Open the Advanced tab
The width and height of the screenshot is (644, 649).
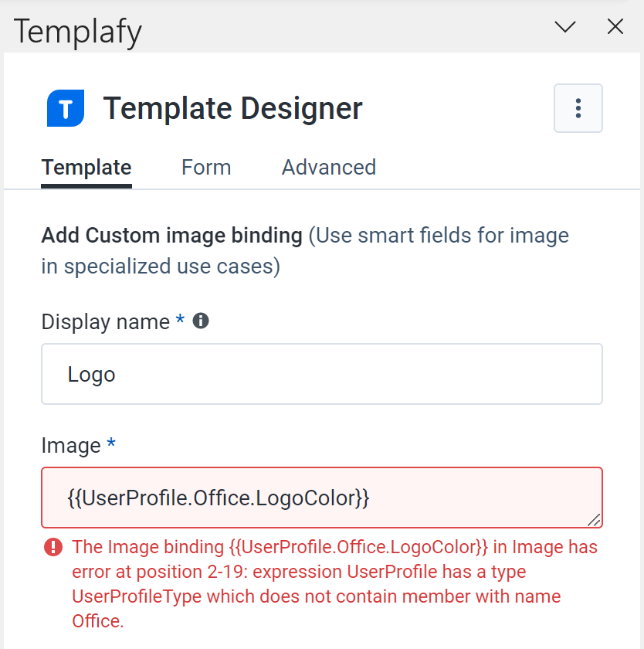click(328, 167)
